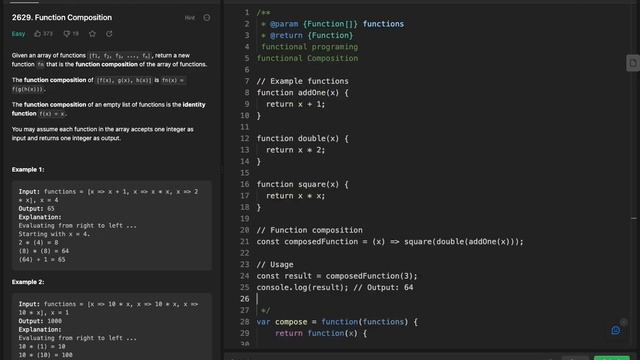Click the share arrow icon beside the star
The image size is (640, 360).
click(109, 34)
